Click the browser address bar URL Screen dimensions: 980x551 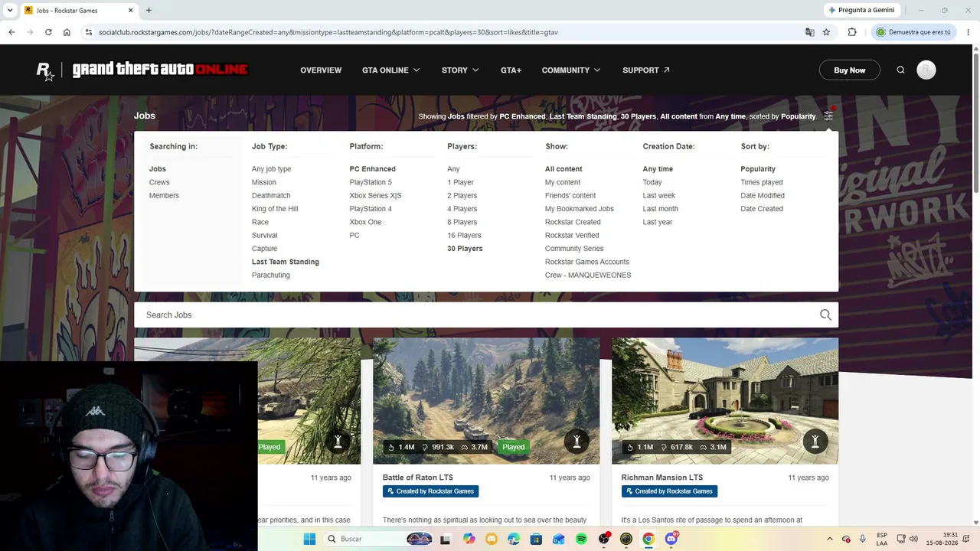[328, 32]
